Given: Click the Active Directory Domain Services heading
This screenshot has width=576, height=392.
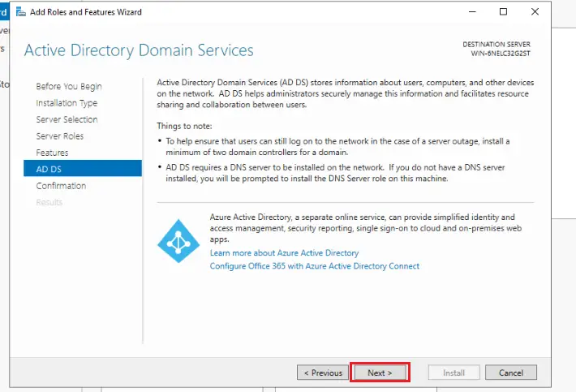Looking at the screenshot, I should [x=139, y=50].
